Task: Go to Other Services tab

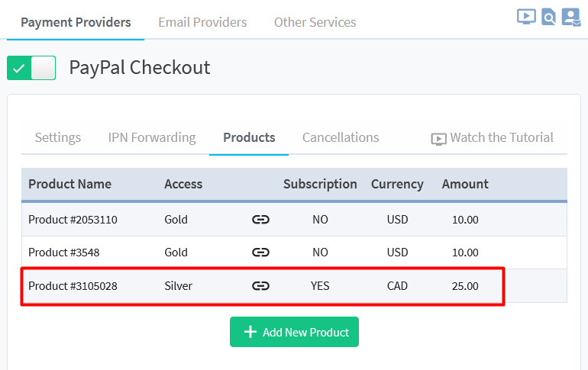Action: tap(315, 22)
